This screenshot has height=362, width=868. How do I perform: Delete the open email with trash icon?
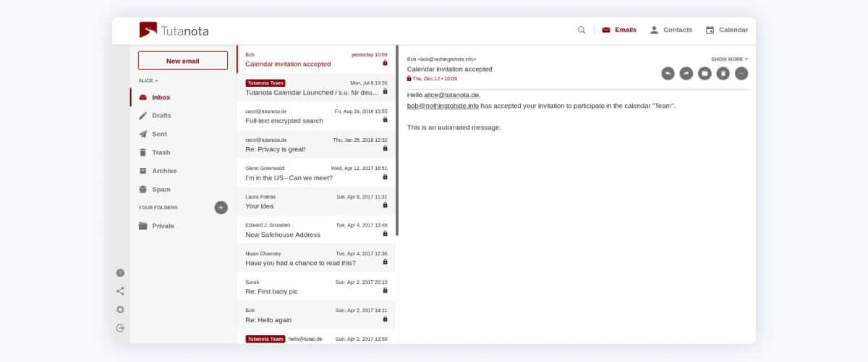[723, 73]
